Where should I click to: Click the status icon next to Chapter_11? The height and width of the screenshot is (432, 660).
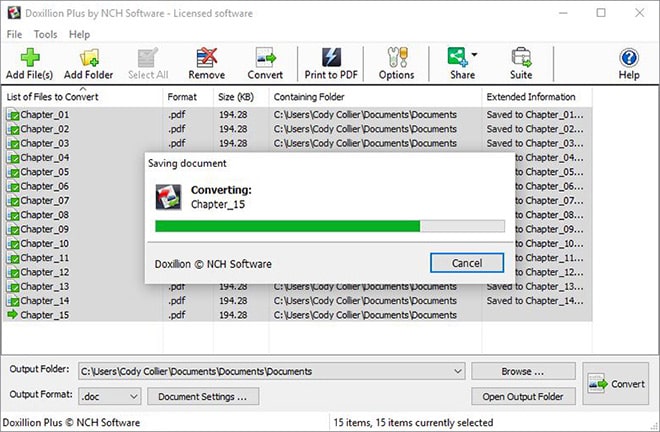tap(13, 258)
